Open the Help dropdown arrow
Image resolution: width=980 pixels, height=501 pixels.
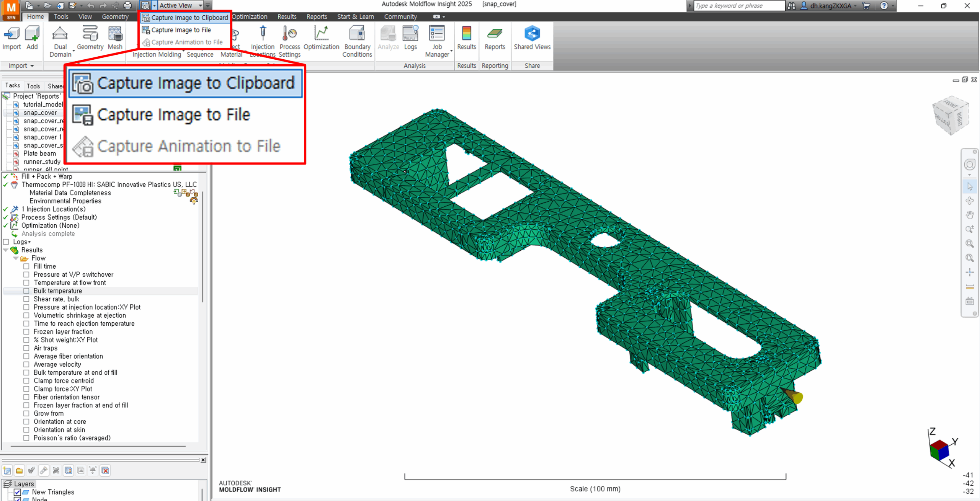click(893, 6)
